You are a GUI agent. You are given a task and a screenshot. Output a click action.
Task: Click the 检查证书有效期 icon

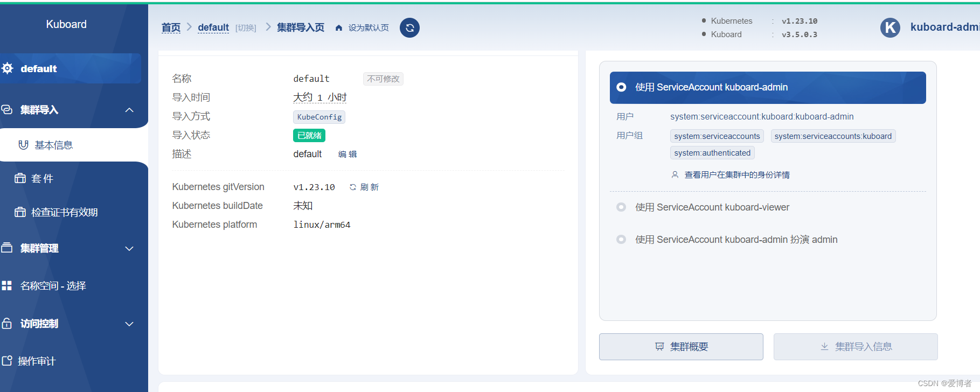(x=20, y=212)
